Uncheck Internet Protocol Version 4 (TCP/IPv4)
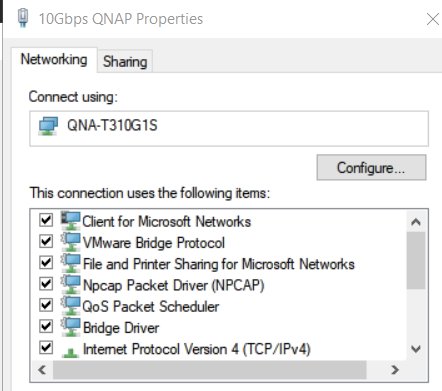 [46, 348]
